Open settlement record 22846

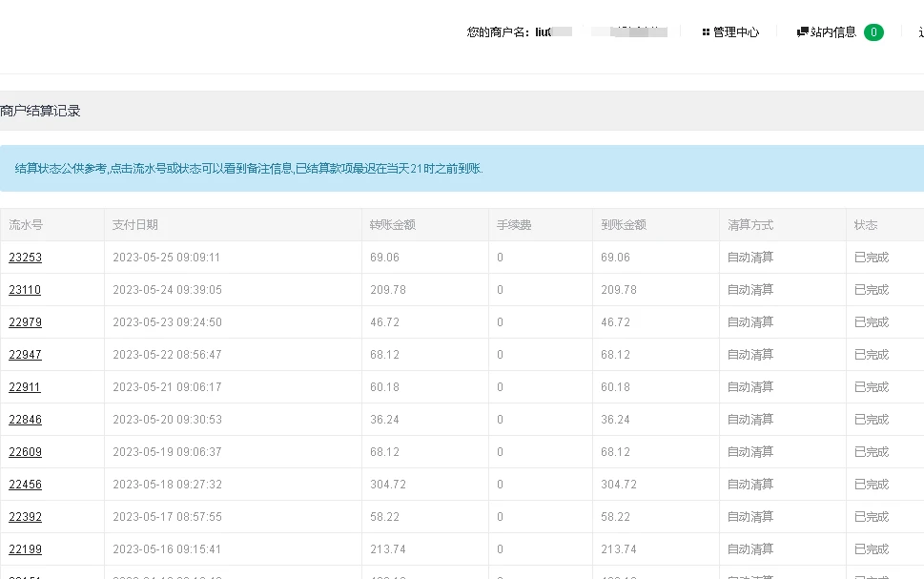click(x=25, y=420)
